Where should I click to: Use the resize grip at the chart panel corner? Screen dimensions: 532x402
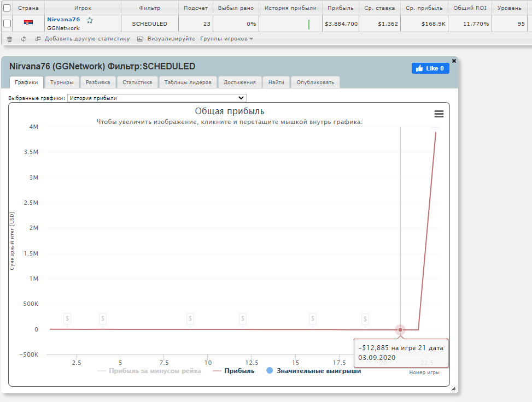click(454, 389)
